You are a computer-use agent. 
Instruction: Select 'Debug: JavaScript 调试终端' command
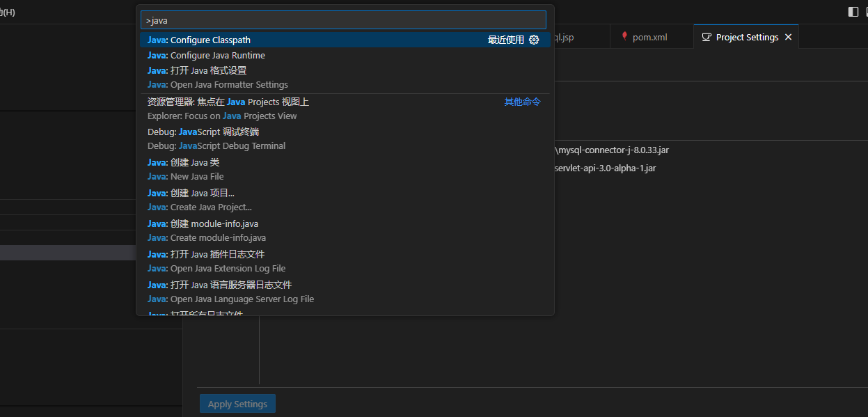tap(345, 139)
